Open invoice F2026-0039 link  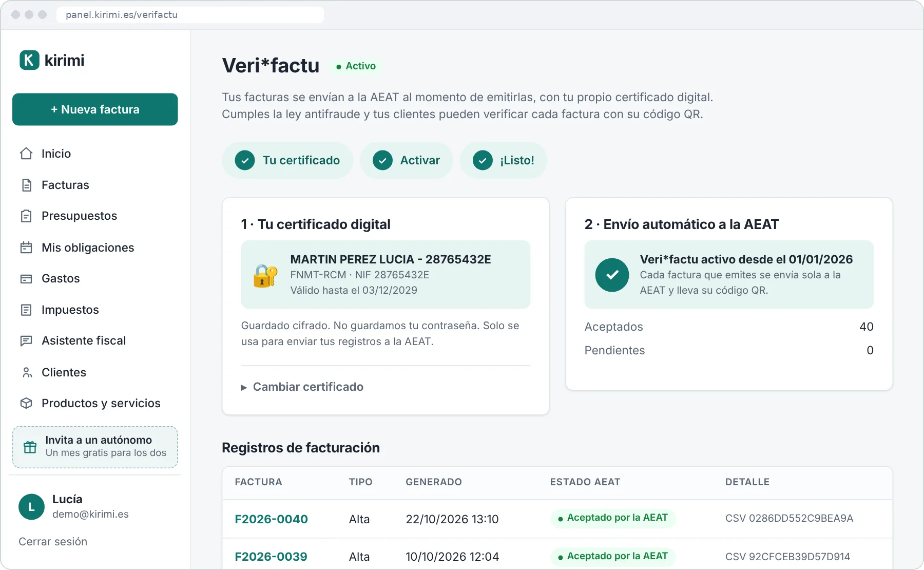(x=271, y=557)
